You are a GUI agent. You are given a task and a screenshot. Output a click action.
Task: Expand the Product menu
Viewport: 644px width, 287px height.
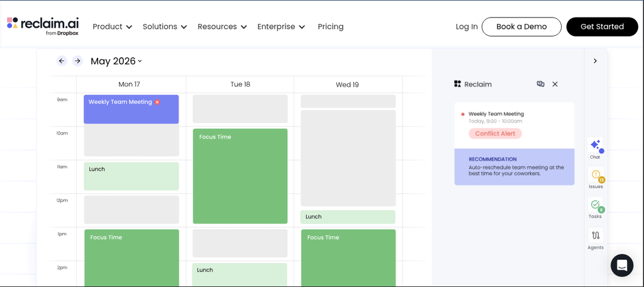click(112, 26)
